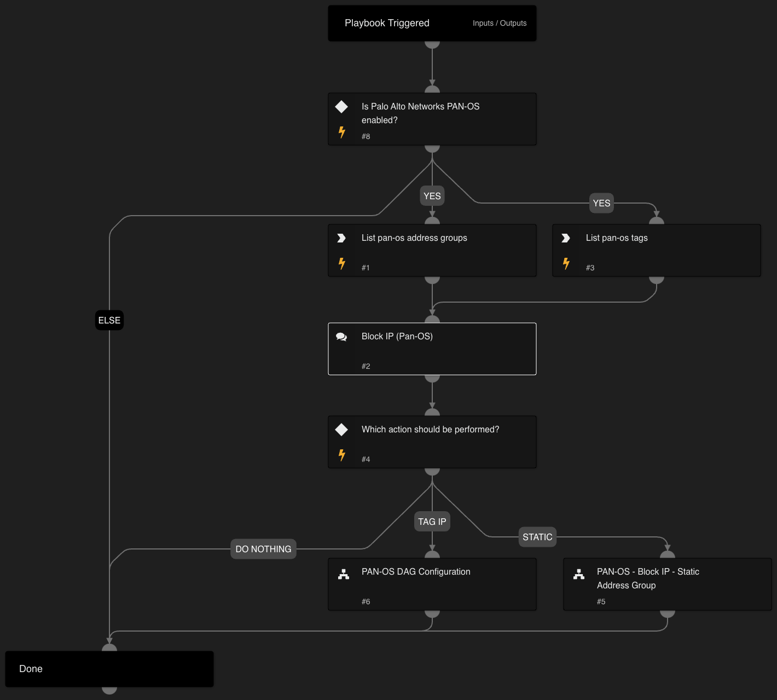Click the sub-playbook icon on Static Address Group
Viewport: 777px width, 700px height.
tap(579, 574)
